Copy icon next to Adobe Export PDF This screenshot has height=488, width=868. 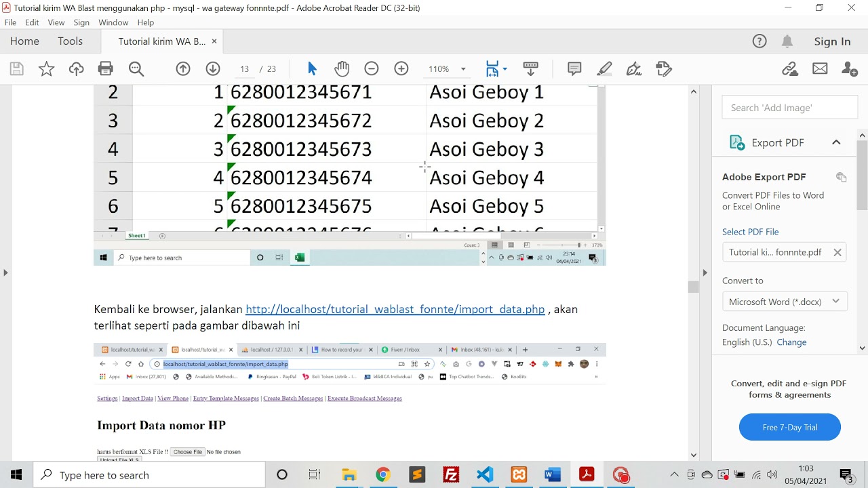[x=842, y=177]
